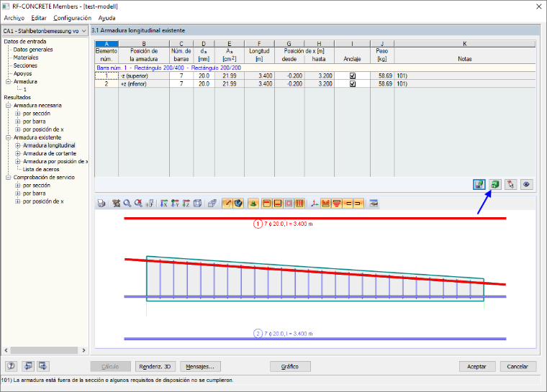The width and height of the screenshot is (547, 392).
Task: Select Datos generales in the tree
Action: point(33,50)
